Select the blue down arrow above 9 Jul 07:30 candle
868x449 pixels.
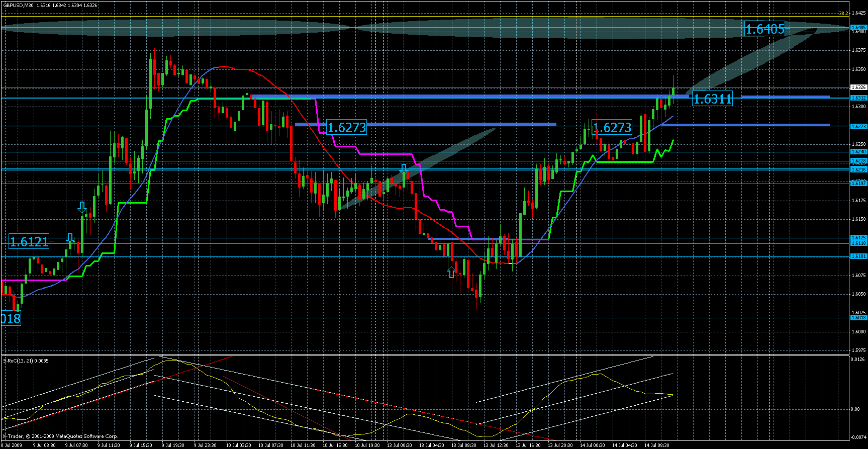pos(83,207)
